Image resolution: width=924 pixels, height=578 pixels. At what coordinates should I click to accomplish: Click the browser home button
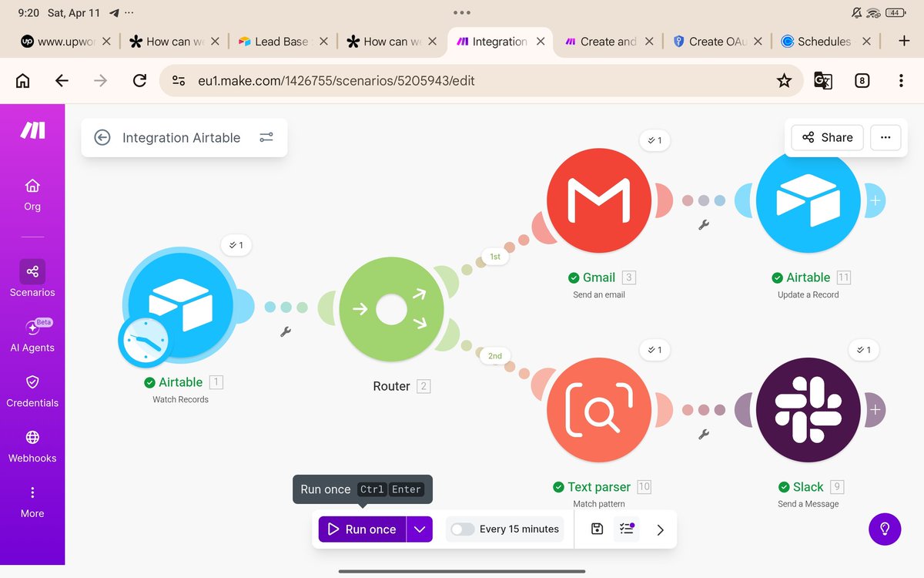[x=23, y=80]
